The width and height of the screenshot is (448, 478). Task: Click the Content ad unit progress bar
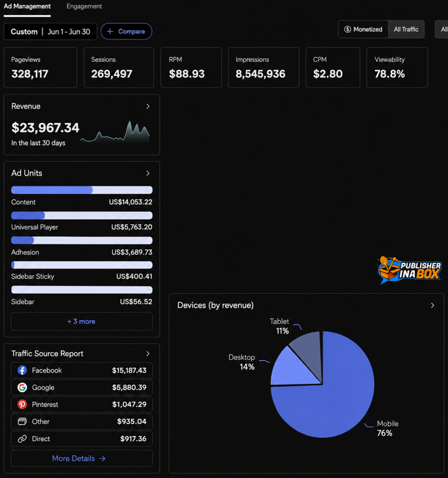pyautogui.click(x=81, y=190)
